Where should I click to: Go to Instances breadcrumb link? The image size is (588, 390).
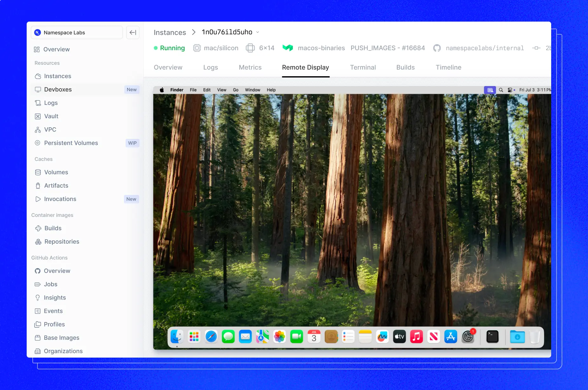[x=170, y=32]
